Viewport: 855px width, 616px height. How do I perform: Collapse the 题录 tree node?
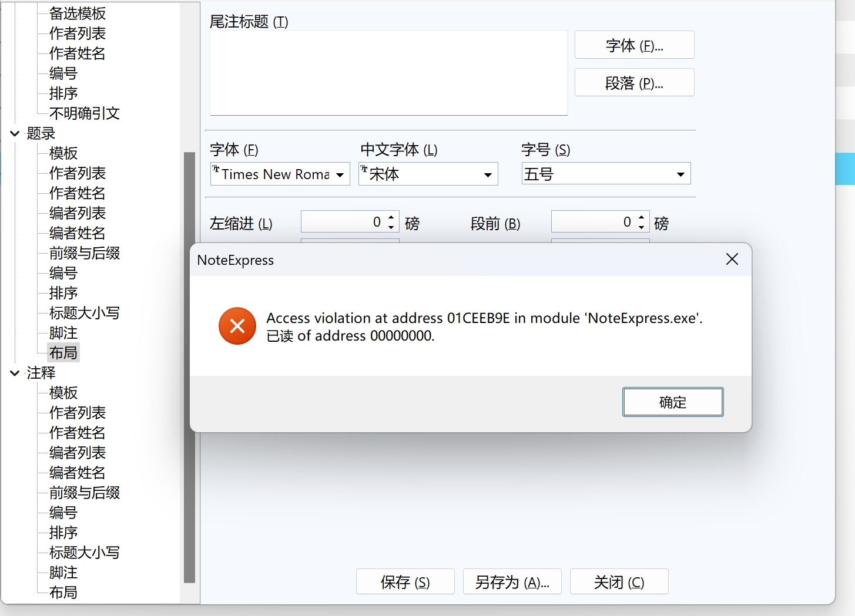coord(15,133)
